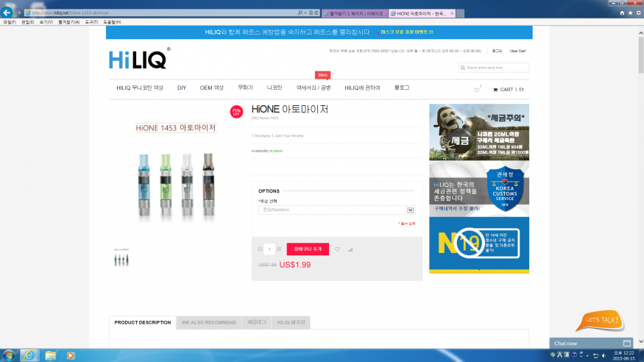Image resolution: width=644 pixels, height=362 pixels.
Task: Refresh the page with the reload icon
Action: point(316,13)
